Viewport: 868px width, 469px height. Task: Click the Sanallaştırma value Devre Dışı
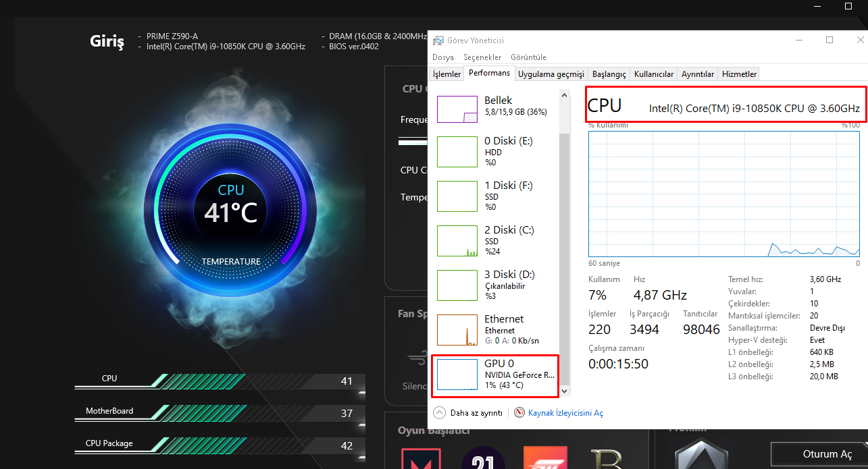coord(827,327)
